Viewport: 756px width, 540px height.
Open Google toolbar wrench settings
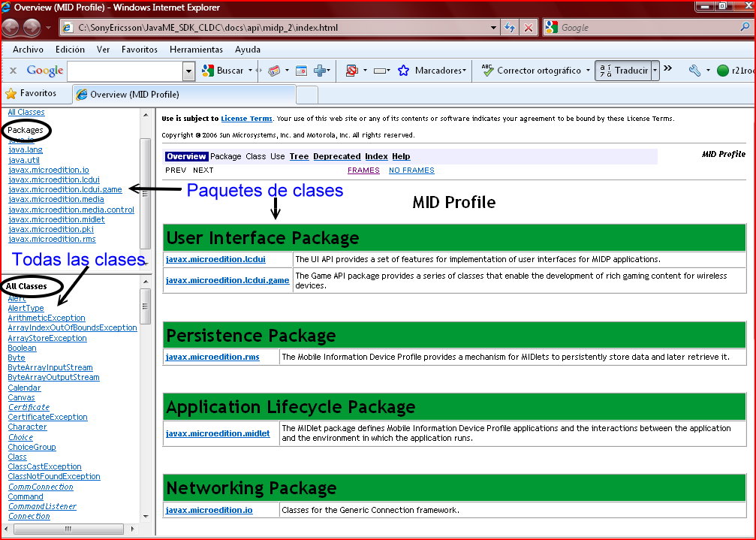(694, 71)
